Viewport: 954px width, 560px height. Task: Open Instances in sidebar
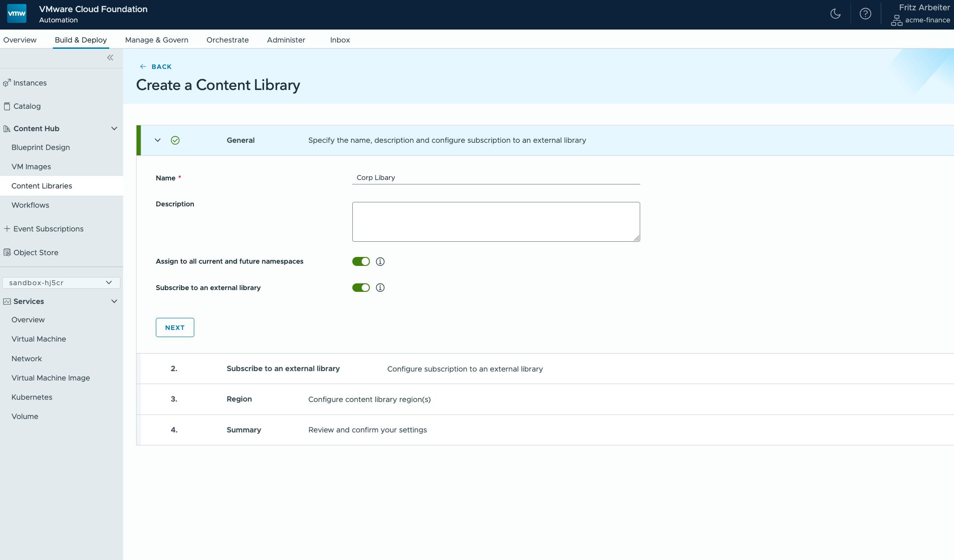tap(30, 83)
